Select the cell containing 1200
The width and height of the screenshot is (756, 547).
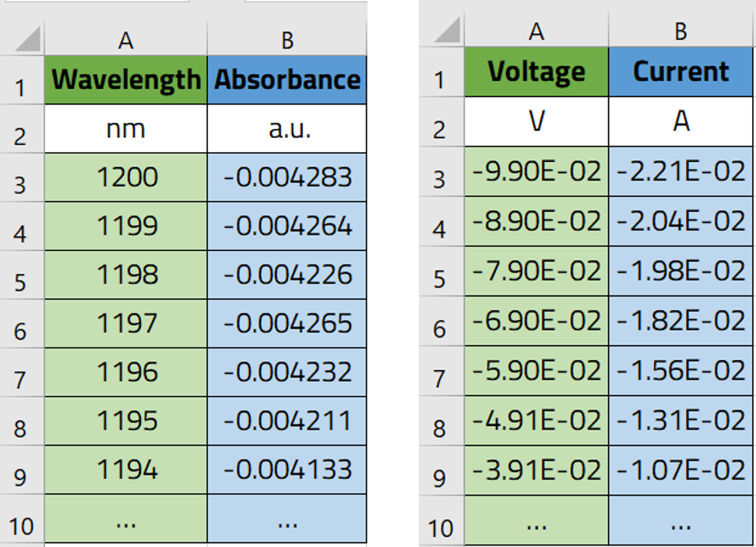(126, 178)
